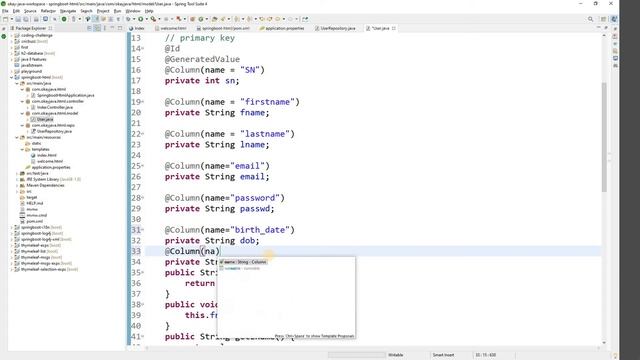This screenshot has width=640, height=360.
Task: Click the 'Smart Insert' status bar entry
Action: tap(443, 355)
